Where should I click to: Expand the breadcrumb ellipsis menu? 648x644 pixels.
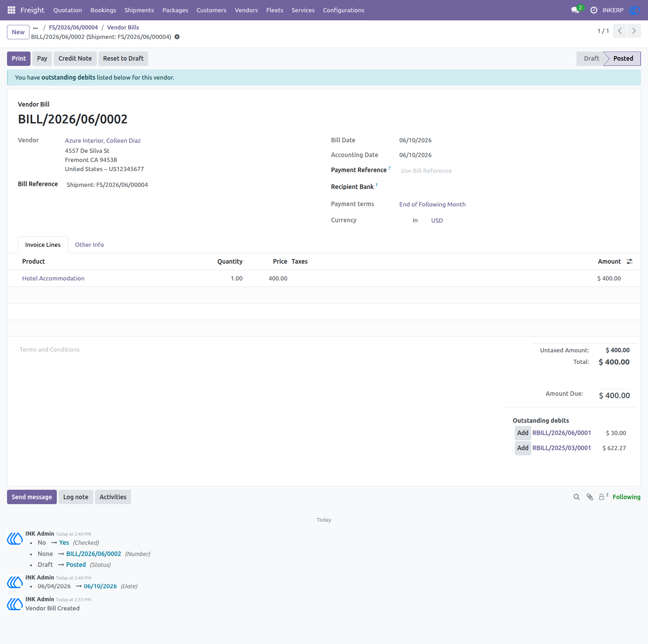coord(35,28)
